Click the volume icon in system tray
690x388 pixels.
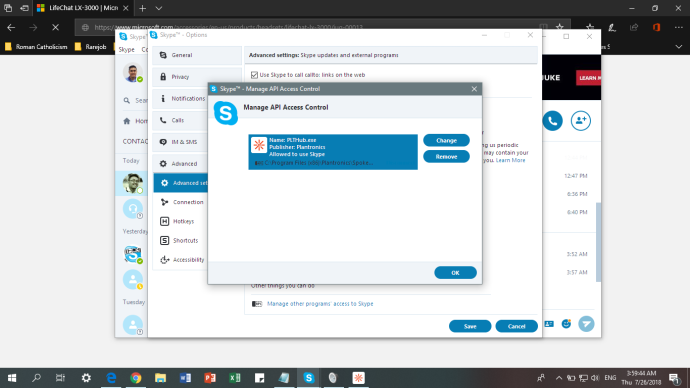pyautogui.click(x=595, y=378)
